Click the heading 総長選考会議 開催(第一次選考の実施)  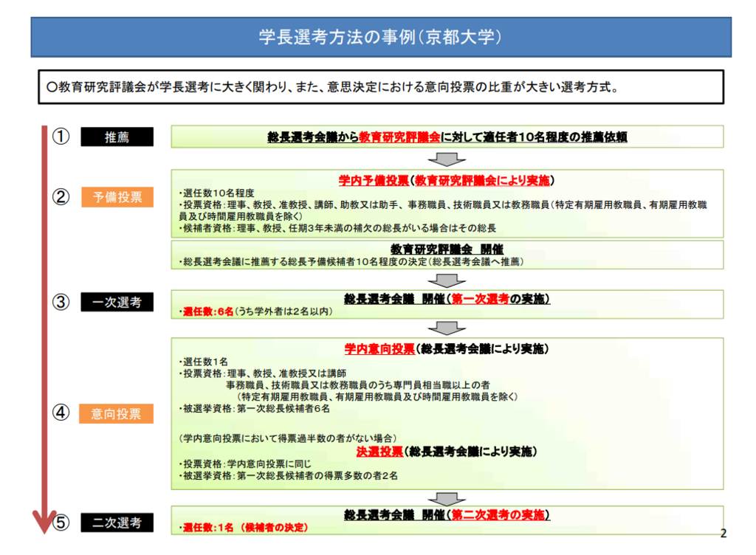pos(447,299)
